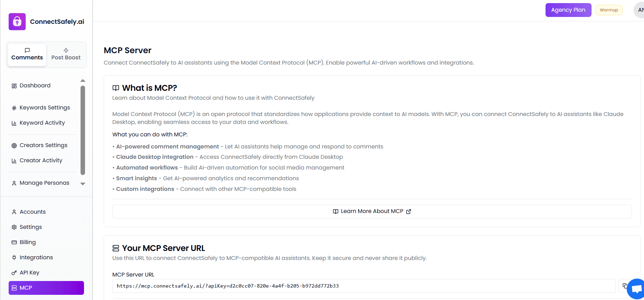Image resolution: width=644 pixels, height=300 pixels.
Task: Copy the MCP Server URL using the copy icon
Action: [x=625, y=286]
